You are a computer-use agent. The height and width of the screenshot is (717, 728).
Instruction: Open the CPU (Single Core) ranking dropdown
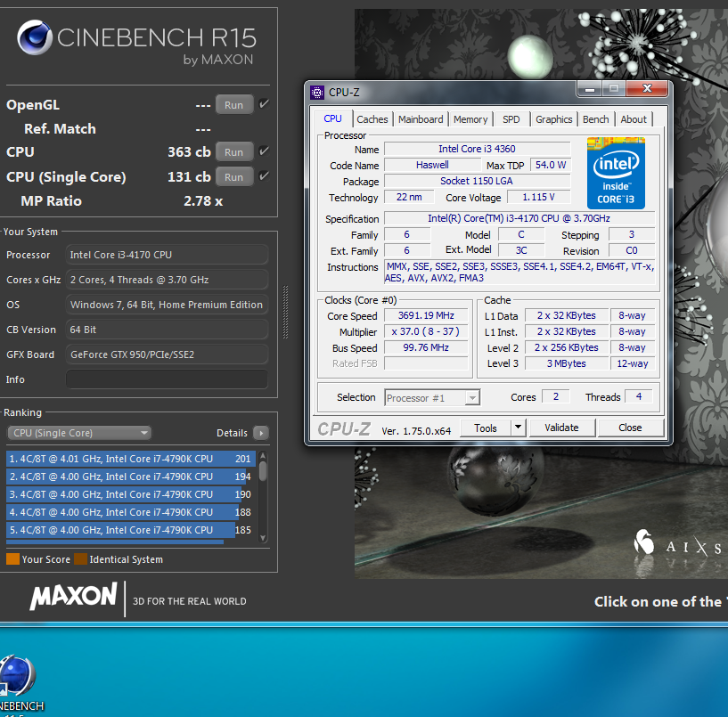coord(79,433)
